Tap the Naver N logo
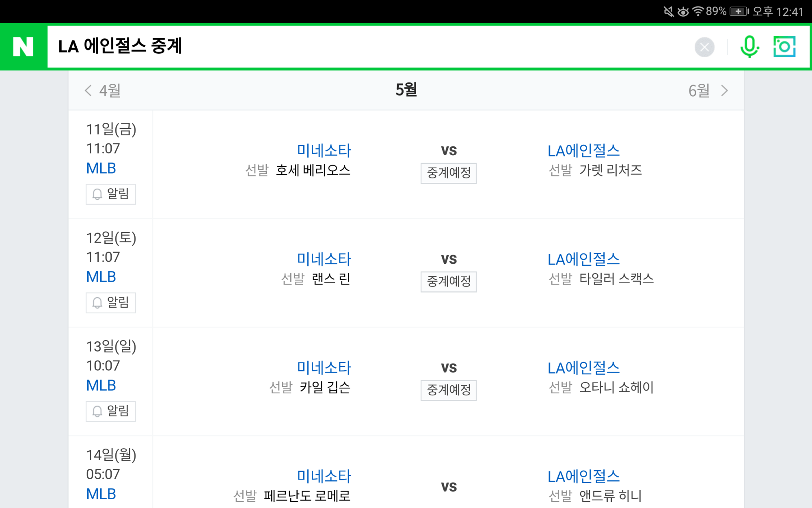Image resolution: width=812 pixels, height=508 pixels. [23, 46]
